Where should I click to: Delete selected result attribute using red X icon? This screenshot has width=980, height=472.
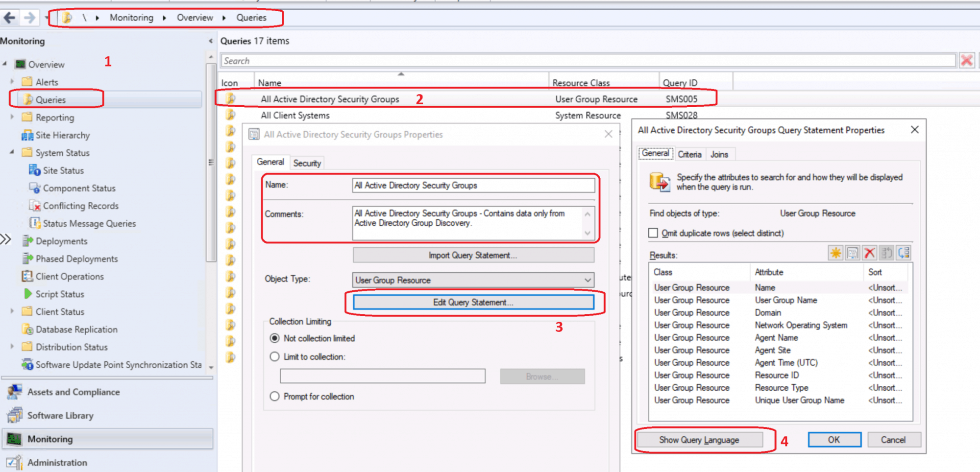tap(870, 253)
